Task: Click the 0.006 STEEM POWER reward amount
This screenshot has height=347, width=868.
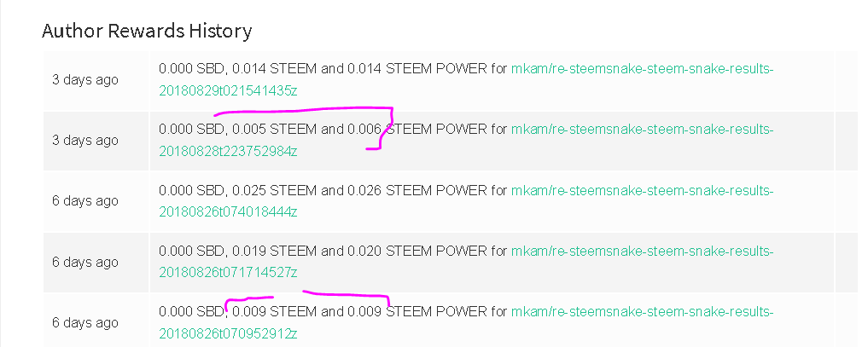Action: (x=417, y=130)
